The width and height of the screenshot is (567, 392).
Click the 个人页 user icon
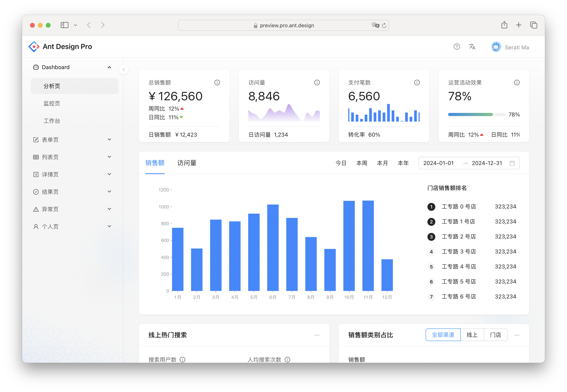click(36, 227)
